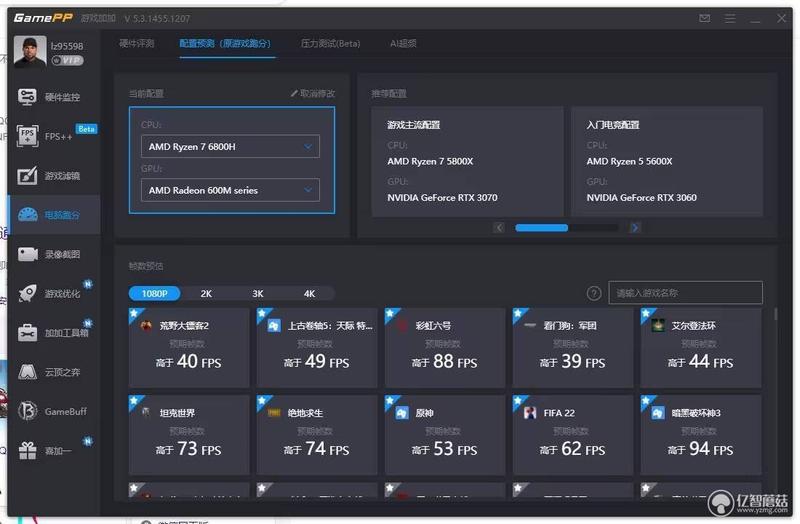The image size is (800, 524).
Task: Click the Genshin Impact game icon
Action: pos(402,413)
